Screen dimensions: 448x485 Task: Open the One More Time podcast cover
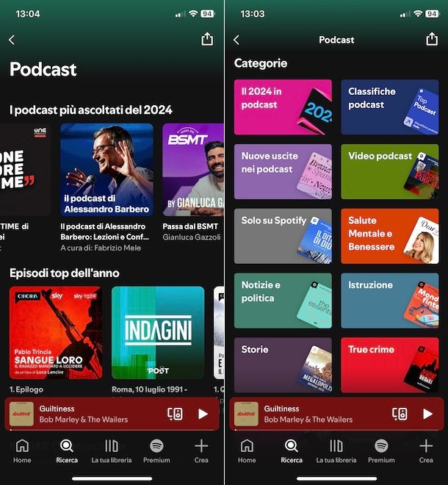click(x=26, y=170)
